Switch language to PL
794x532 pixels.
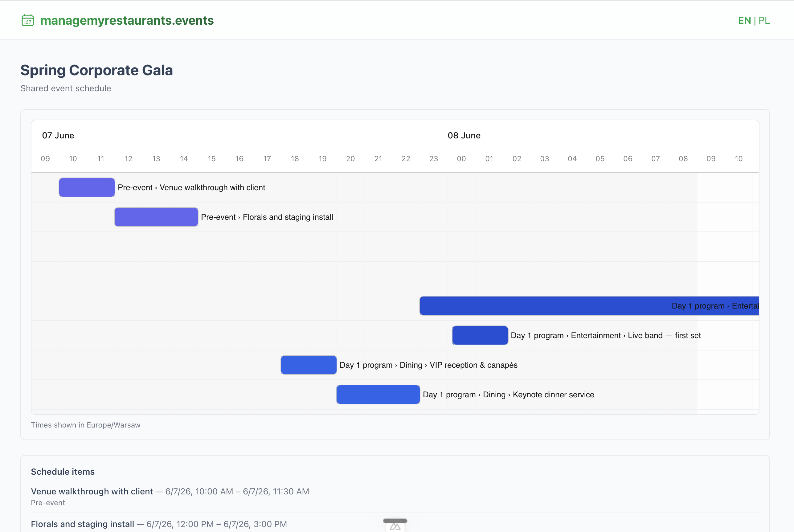click(x=764, y=20)
